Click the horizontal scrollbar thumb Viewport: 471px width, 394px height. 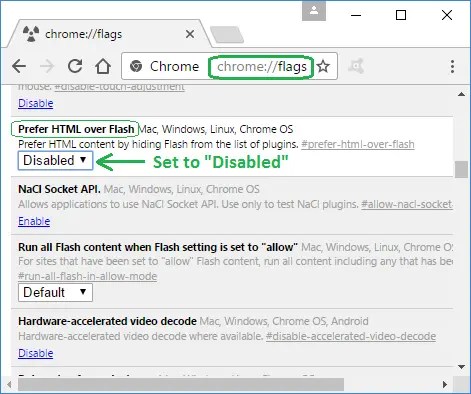coord(181,384)
